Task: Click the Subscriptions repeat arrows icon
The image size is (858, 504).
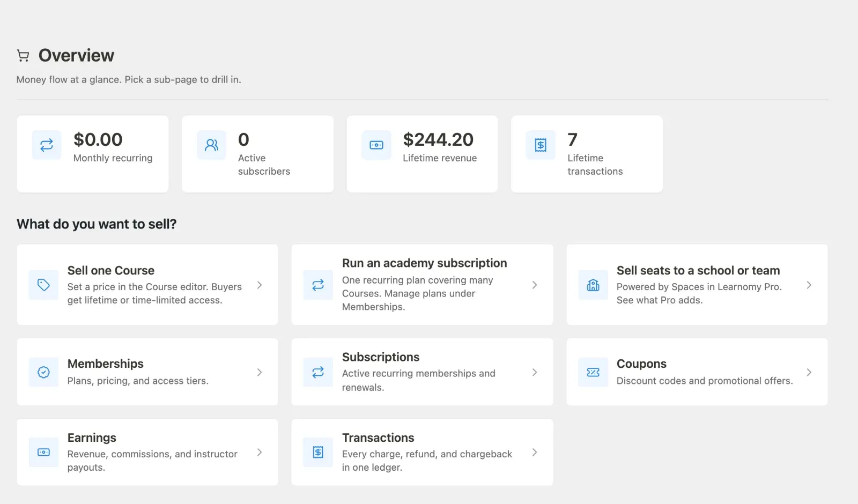Action: click(x=318, y=372)
